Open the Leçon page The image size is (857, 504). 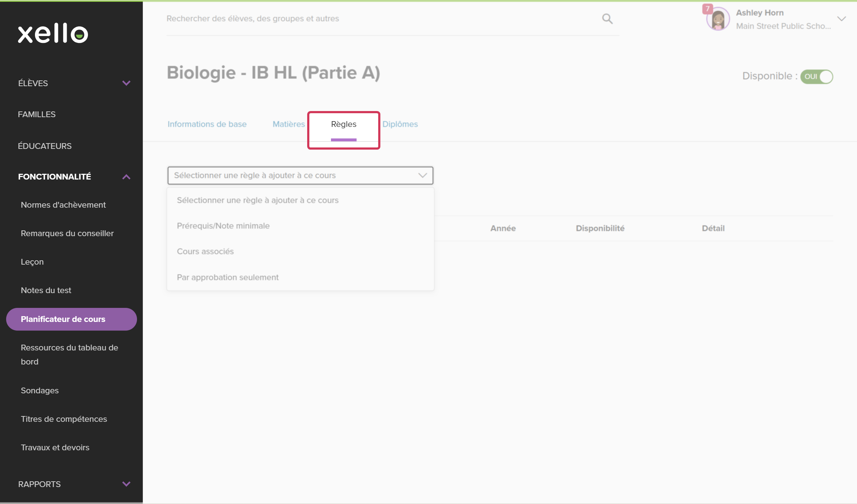pyautogui.click(x=32, y=262)
